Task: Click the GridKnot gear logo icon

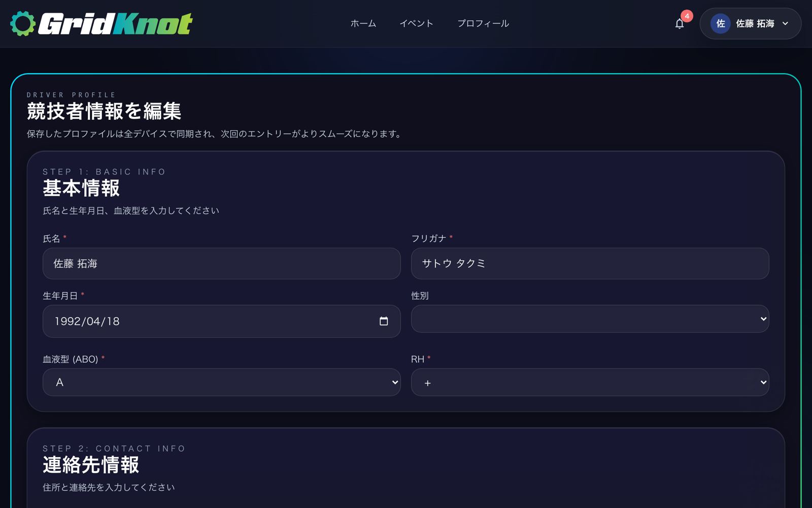Action: coord(23,23)
